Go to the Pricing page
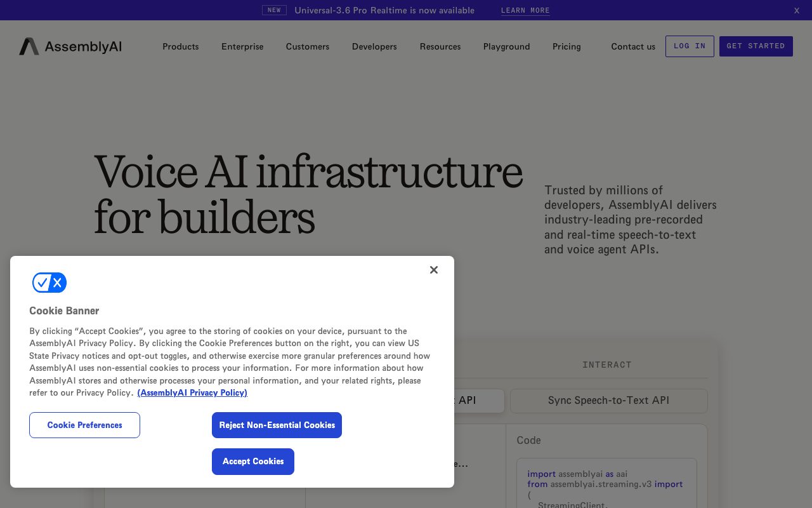Image resolution: width=812 pixels, height=508 pixels. [x=566, y=46]
